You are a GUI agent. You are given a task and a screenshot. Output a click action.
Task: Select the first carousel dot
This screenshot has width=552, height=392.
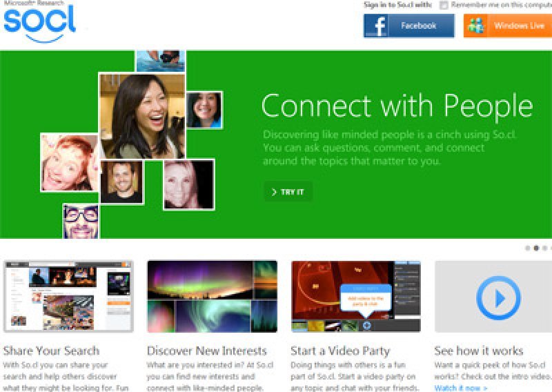tap(527, 248)
